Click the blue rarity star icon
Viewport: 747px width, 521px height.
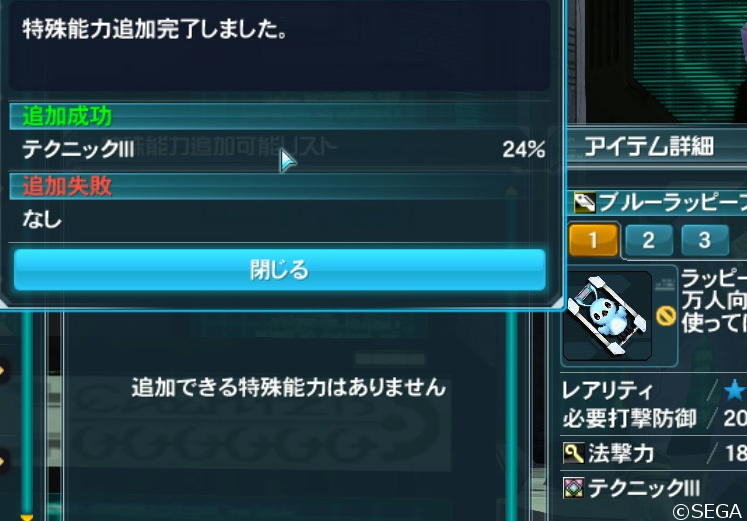click(x=734, y=390)
